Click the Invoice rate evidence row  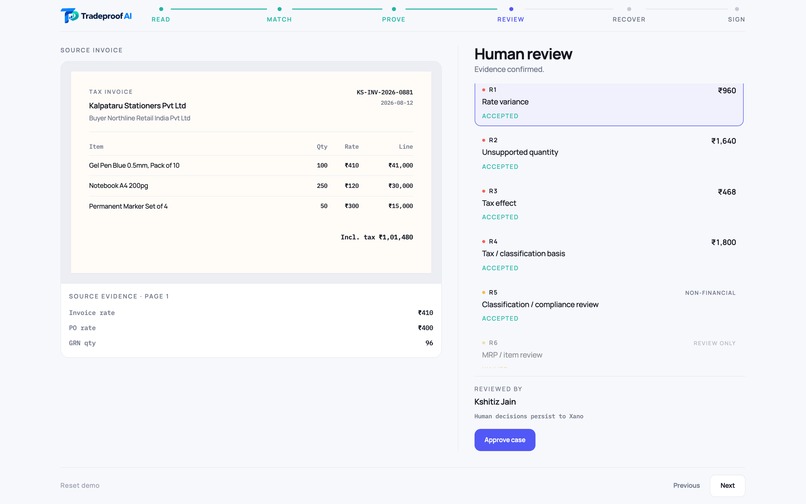point(251,313)
